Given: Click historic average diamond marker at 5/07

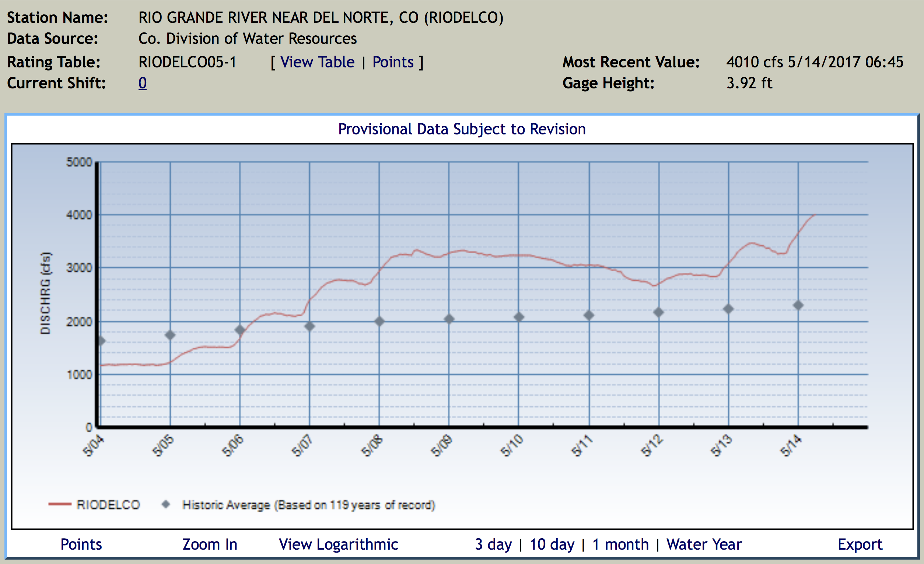Looking at the screenshot, I should click(x=309, y=327).
